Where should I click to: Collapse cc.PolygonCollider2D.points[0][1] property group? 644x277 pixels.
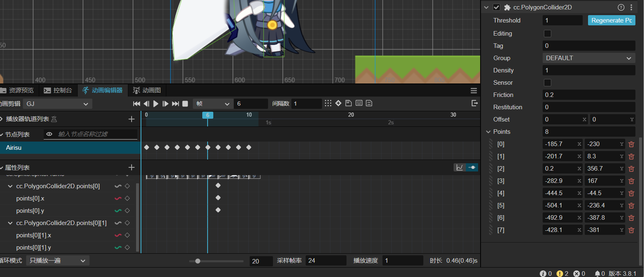coord(10,223)
